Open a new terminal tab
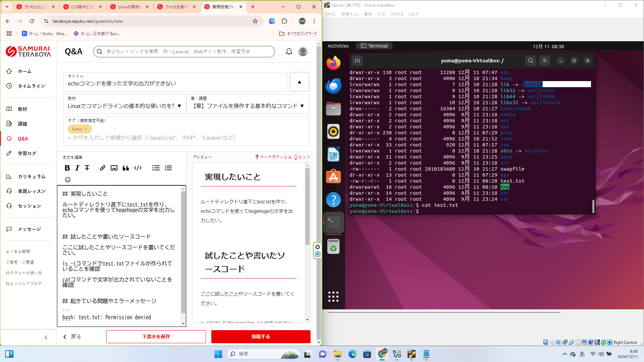 click(357, 61)
